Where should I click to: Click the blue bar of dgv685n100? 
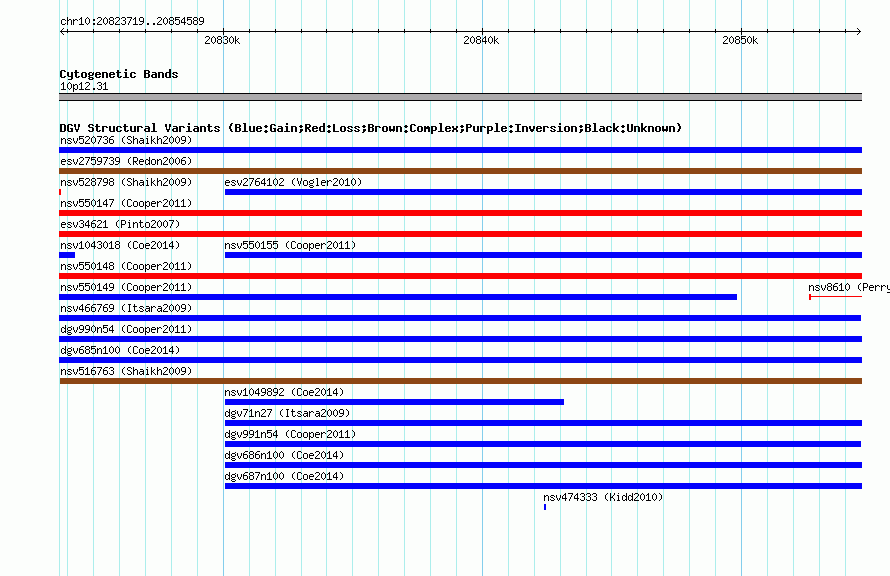click(x=460, y=360)
